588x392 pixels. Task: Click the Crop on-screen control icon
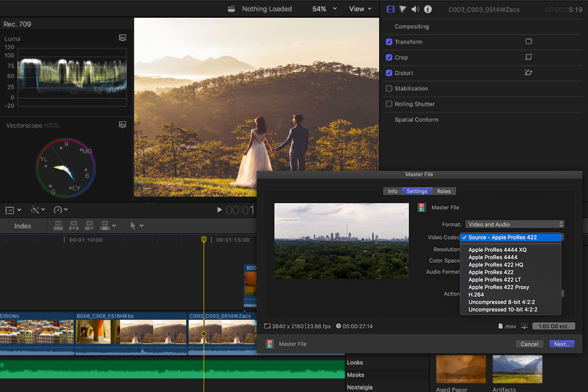529,57
